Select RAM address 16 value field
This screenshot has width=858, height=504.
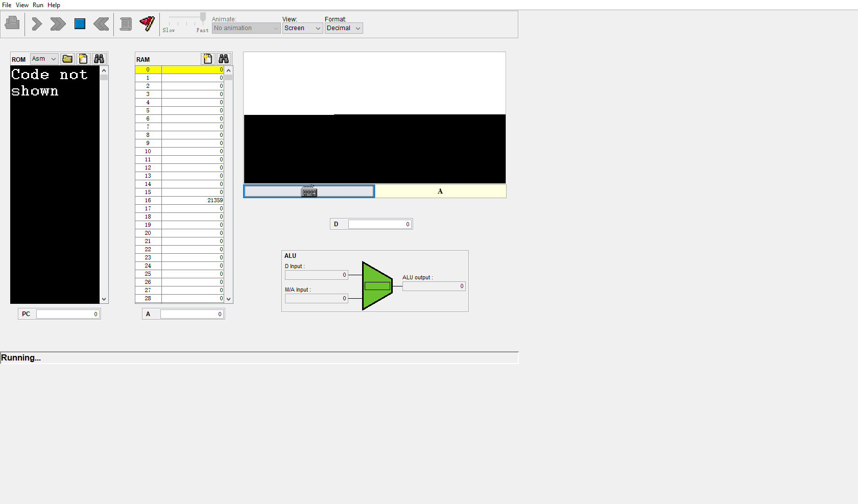[193, 200]
